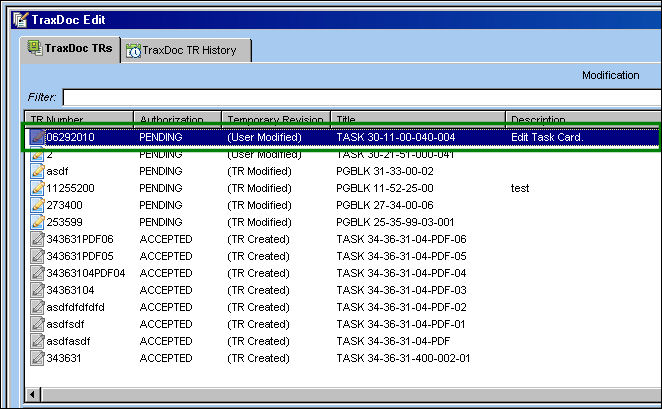Click title PGBLK 11-52-25-00
The width and height of the screenshot is (662, 409).
click(x=385, y=188)
